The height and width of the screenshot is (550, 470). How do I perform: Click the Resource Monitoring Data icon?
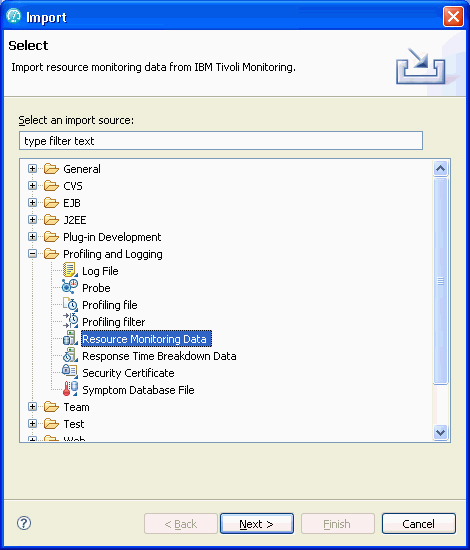tap(70, 338)
